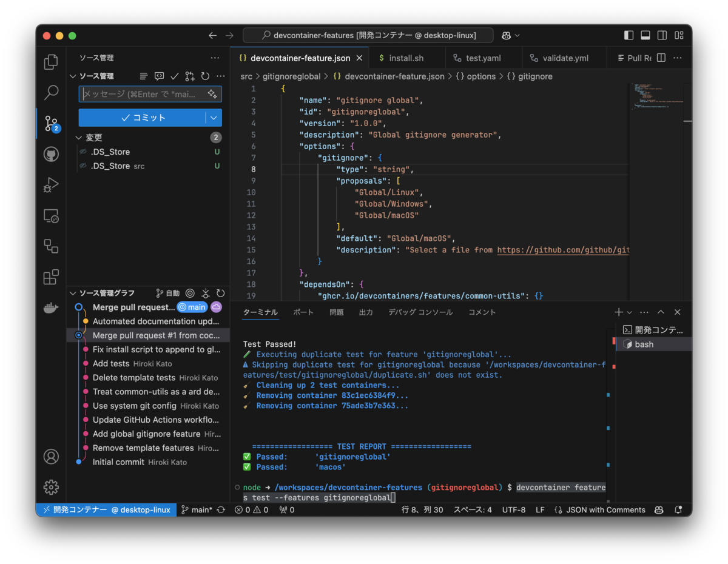This screenshot has height=564, width=728.
Task: Split the editor right
Action: pyautogui.click(x=661, y=58)
